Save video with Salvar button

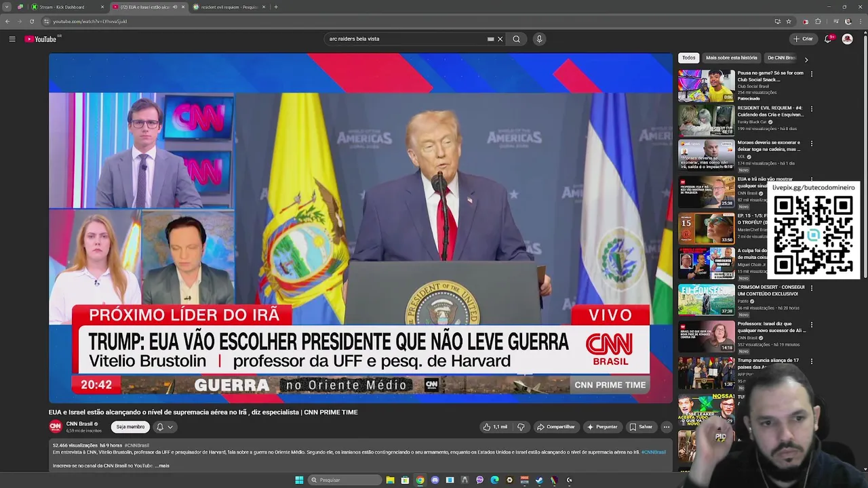(641, 427)
